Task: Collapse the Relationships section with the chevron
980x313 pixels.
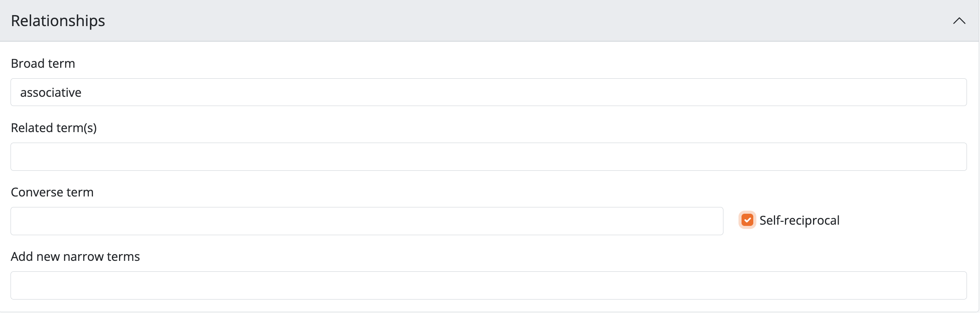Action: pos(959,21)
